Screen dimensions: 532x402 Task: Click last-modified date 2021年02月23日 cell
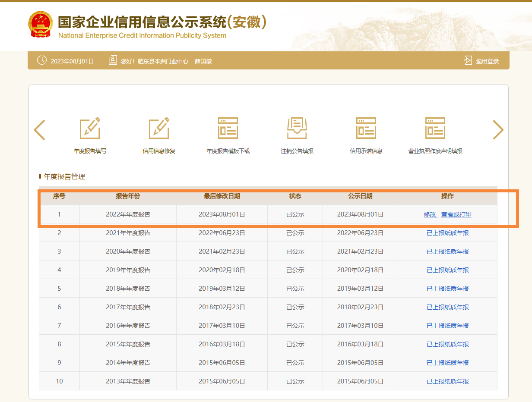(222, 251)
